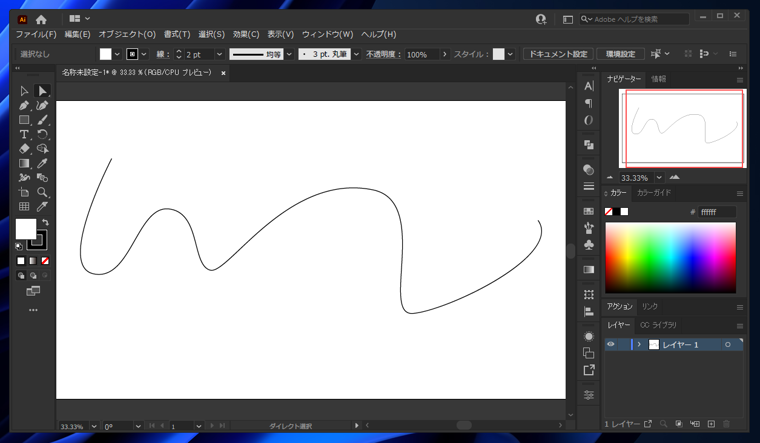Open fill color dropdown in control bar

(x=117, y=54)
